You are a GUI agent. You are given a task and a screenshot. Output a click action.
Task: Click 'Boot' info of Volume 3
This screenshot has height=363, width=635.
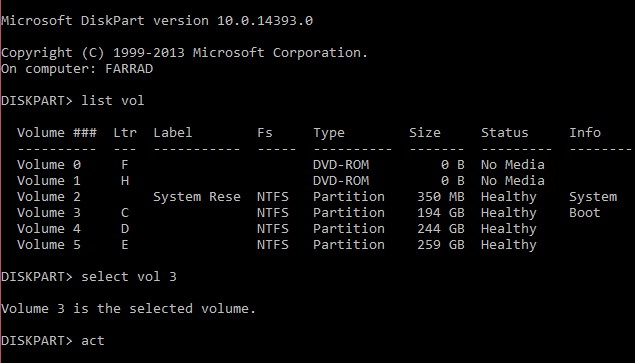(x=585, y=213)
